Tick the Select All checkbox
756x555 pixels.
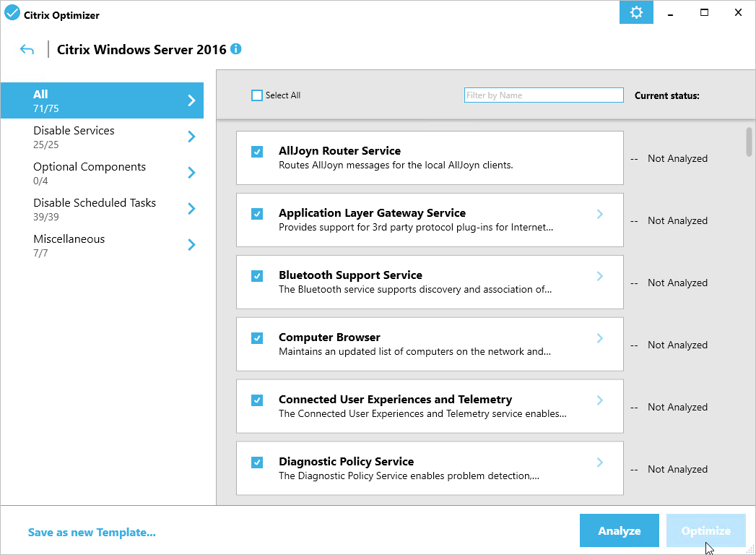(257, 95)
